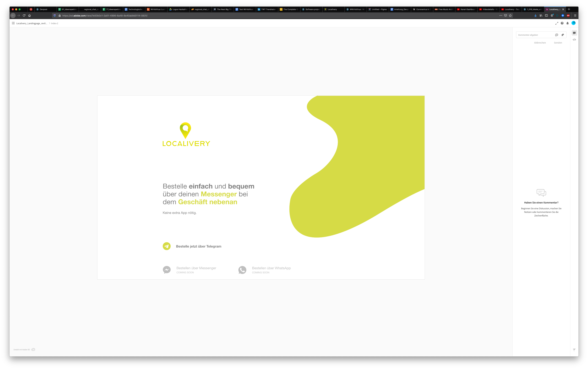588x369 pixels.
Task: Open Adobe XD help question mark
Action: pyautogui.click(x=562, y=23)
